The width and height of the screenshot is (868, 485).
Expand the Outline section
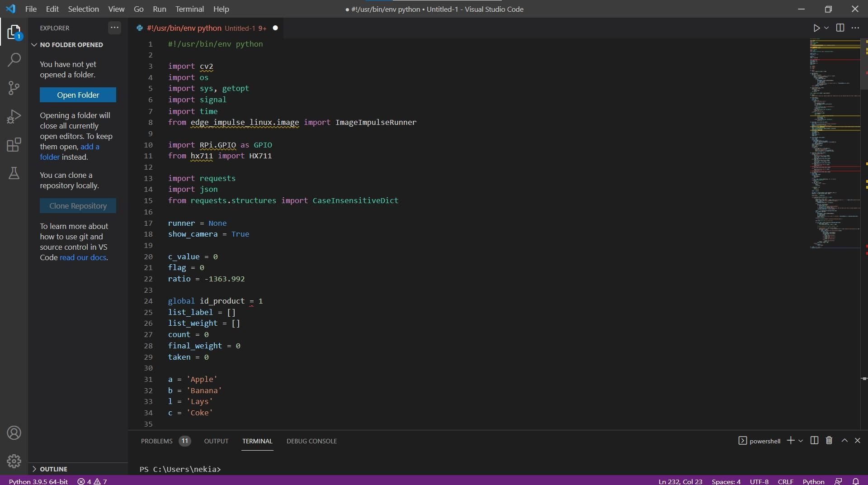(53, 469)
